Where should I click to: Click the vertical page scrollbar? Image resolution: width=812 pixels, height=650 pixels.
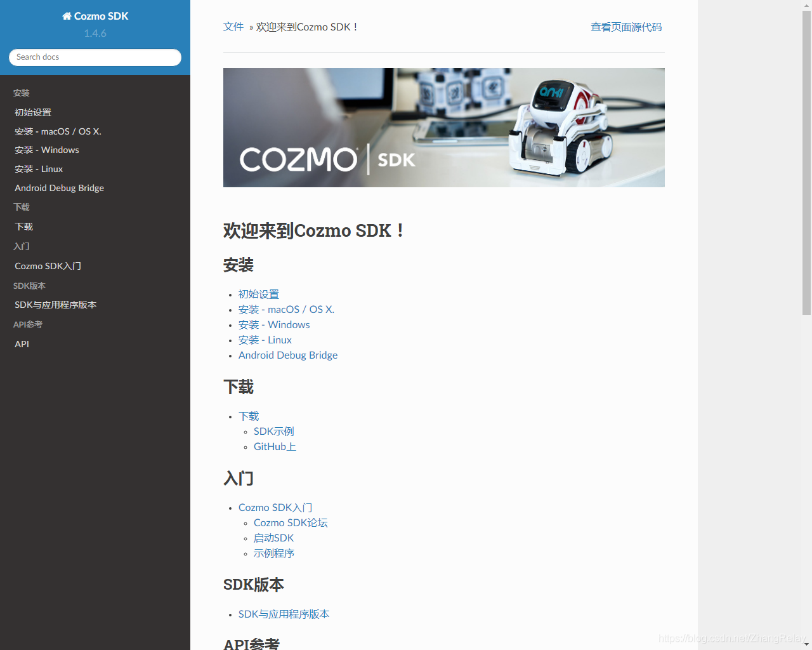[806, 162]
